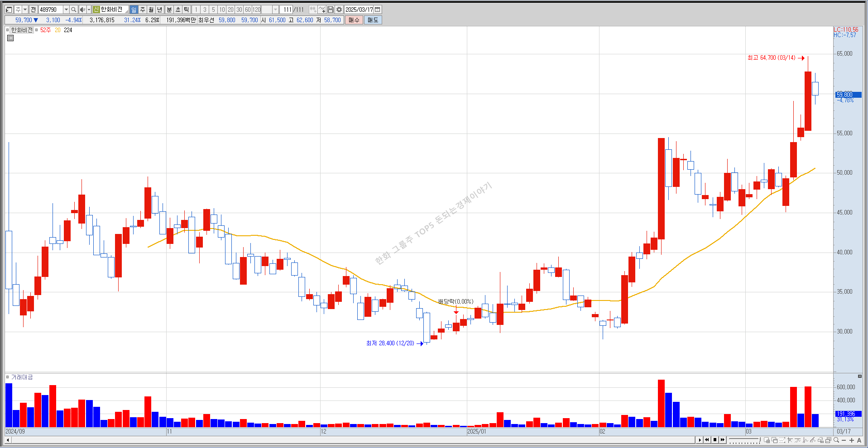Click the save diskette icon
This screenshot has width=868, height=448.
click(x=331, y=10)
